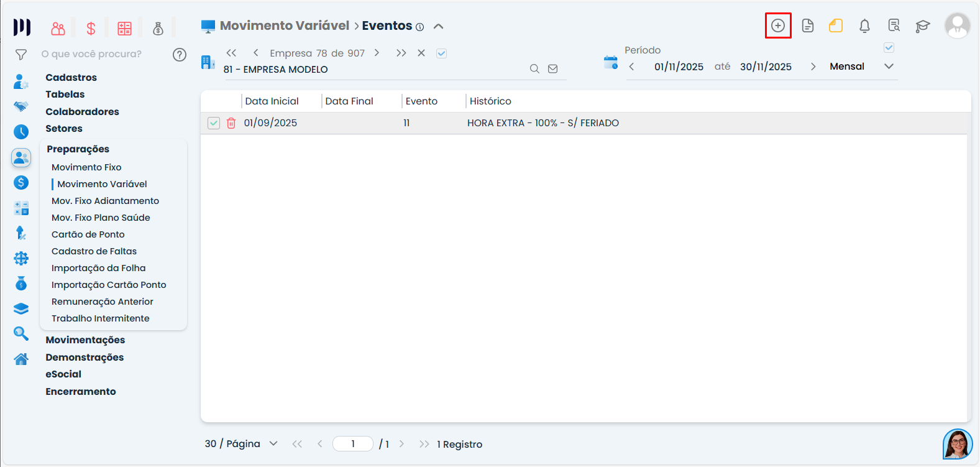Select Importação da Folha in menu

(x=98, y=268)
